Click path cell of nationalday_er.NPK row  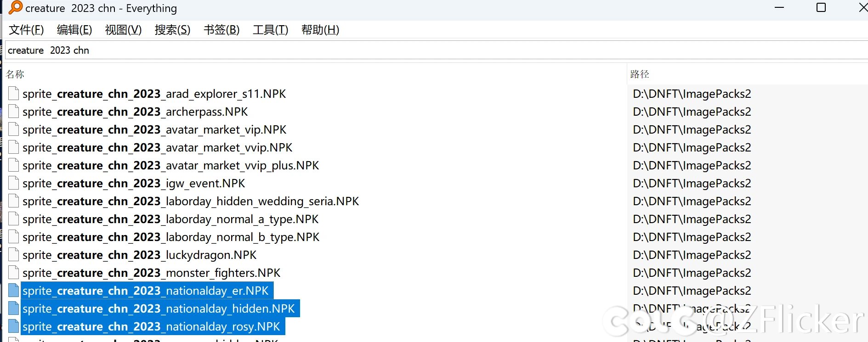point(692,291)
